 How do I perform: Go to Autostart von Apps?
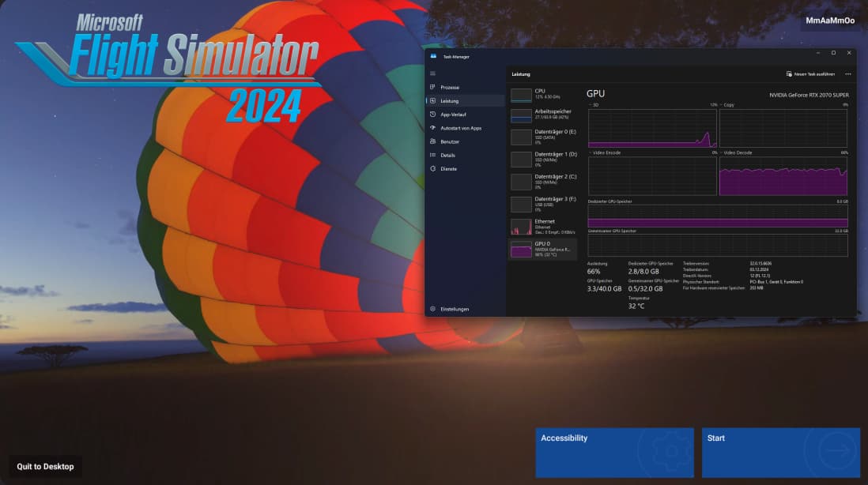click(465, 128)
